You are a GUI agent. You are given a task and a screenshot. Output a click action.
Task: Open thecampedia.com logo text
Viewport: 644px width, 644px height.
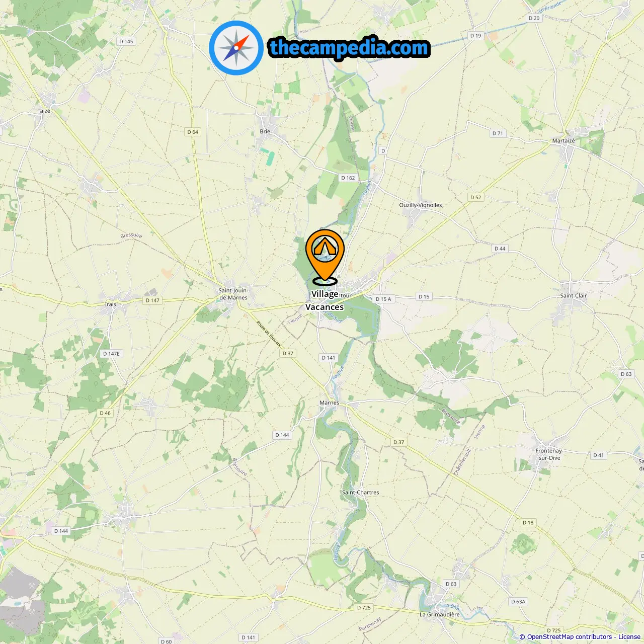click(349, 48)
